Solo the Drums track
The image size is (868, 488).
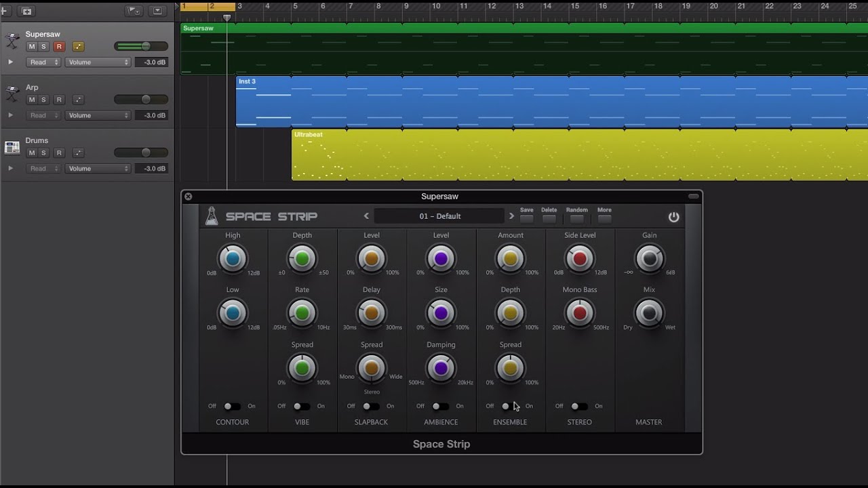tap(43, 153)
